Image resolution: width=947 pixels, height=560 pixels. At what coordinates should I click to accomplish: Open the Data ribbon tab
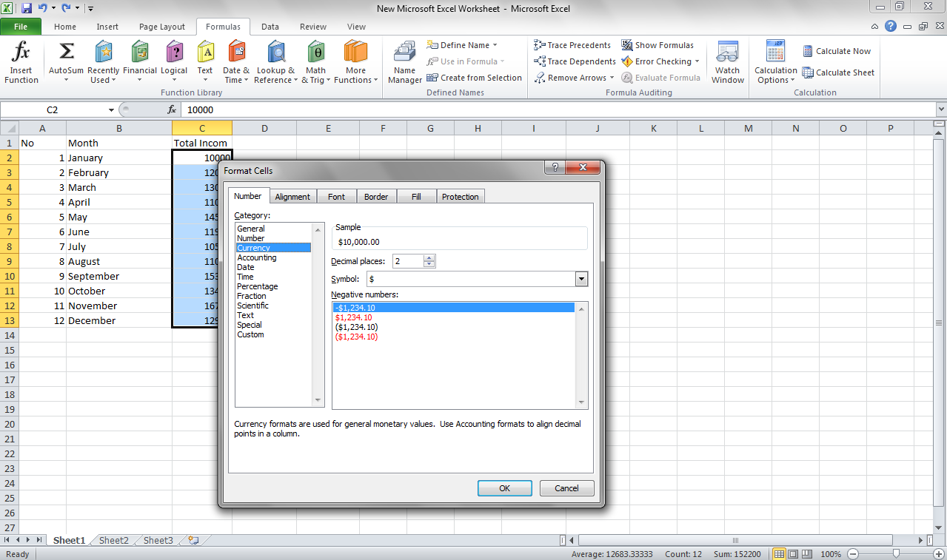[x=270, y=26]
